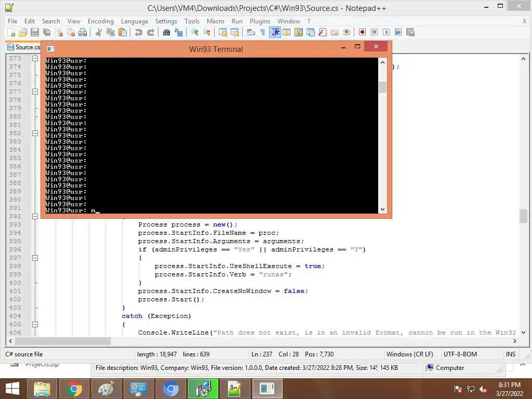Play back the recorded macro
Image resolution: width=532 pixels, height=399 pixels.
coord(386,32)
